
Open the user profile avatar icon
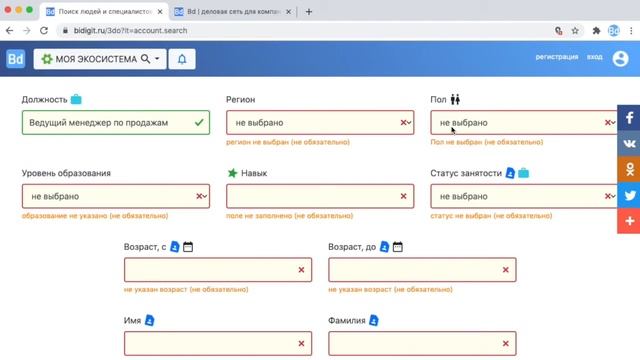pos(620,59)
